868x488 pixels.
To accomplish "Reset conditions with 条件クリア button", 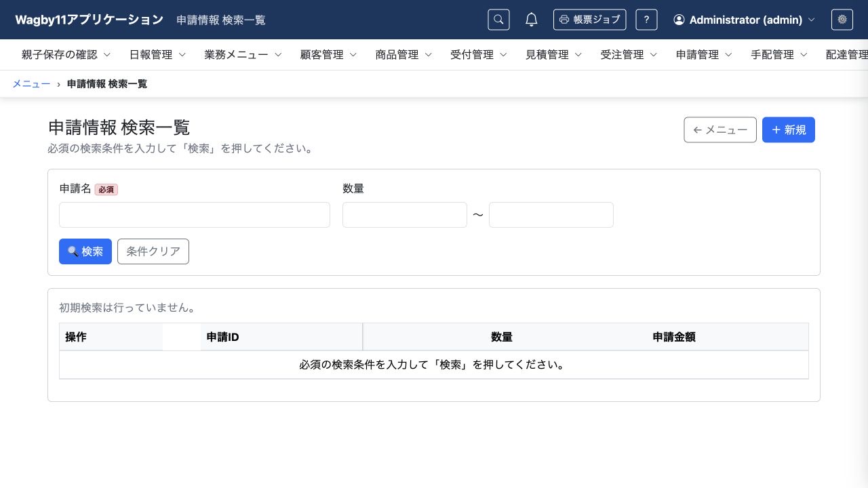I will click(153, 251).
